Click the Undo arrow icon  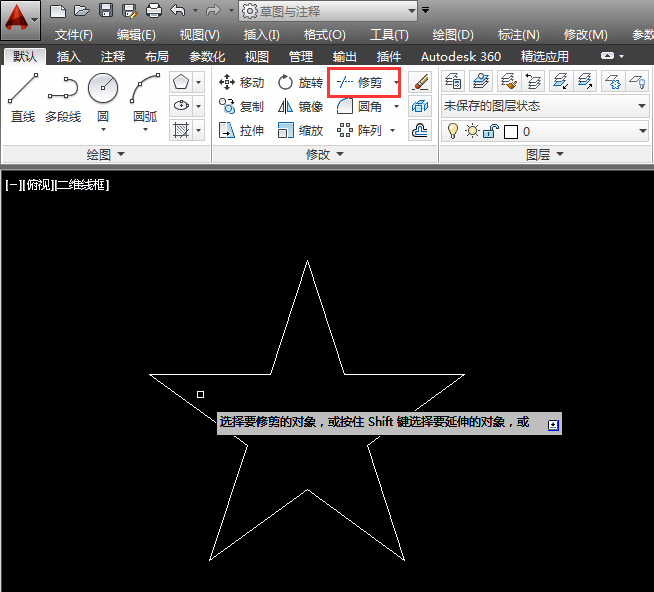[178, 10]
